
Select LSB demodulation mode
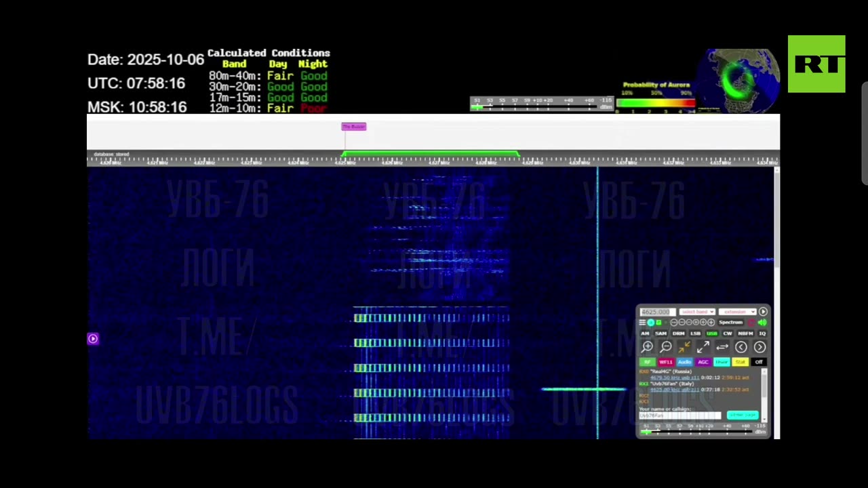696,333
